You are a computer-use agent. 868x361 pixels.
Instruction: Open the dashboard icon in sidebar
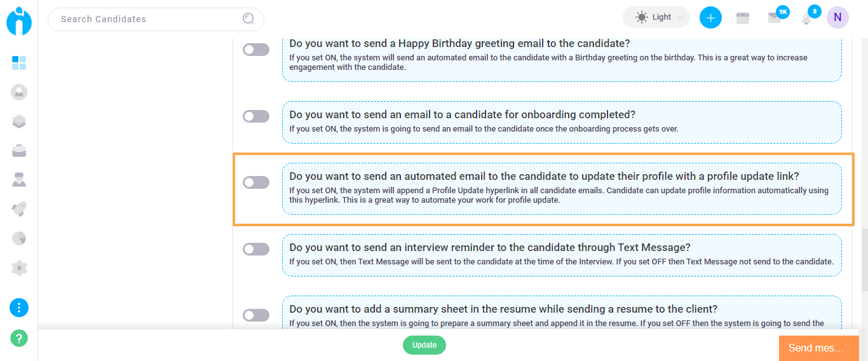point(19,62)
